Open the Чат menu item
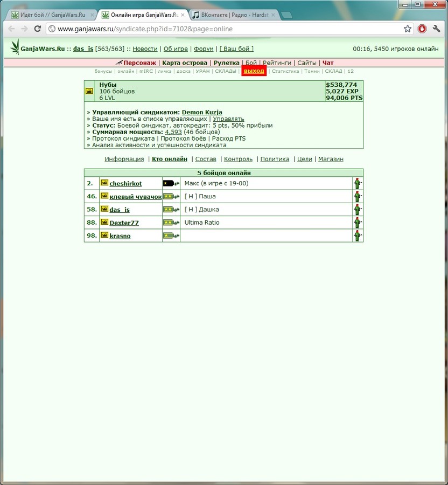Image resolution: width=448 pixels, height=485 pixels. tap(328, 63)
